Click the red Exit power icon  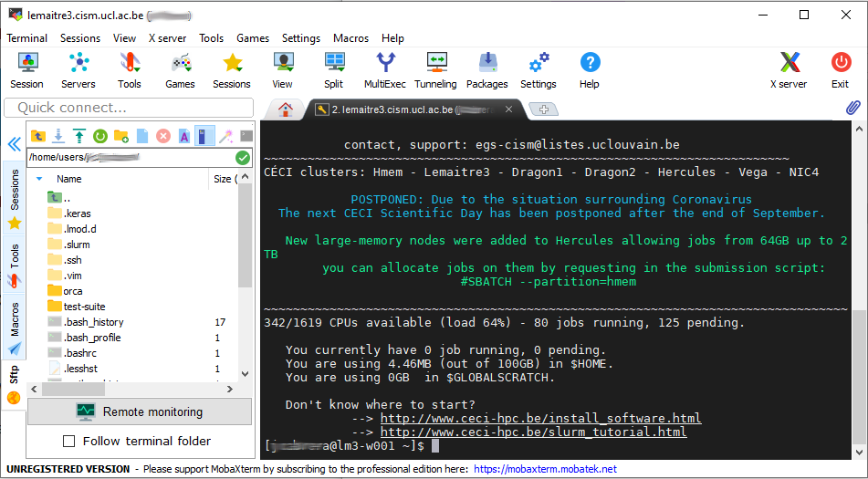coord(841,69)
